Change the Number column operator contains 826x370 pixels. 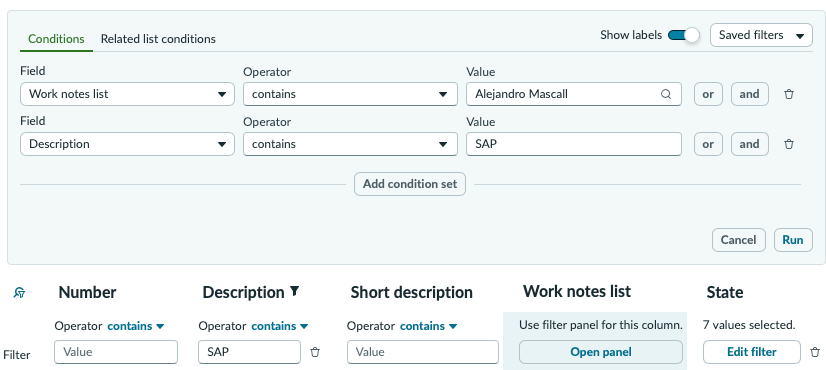[x=136, y=326]
